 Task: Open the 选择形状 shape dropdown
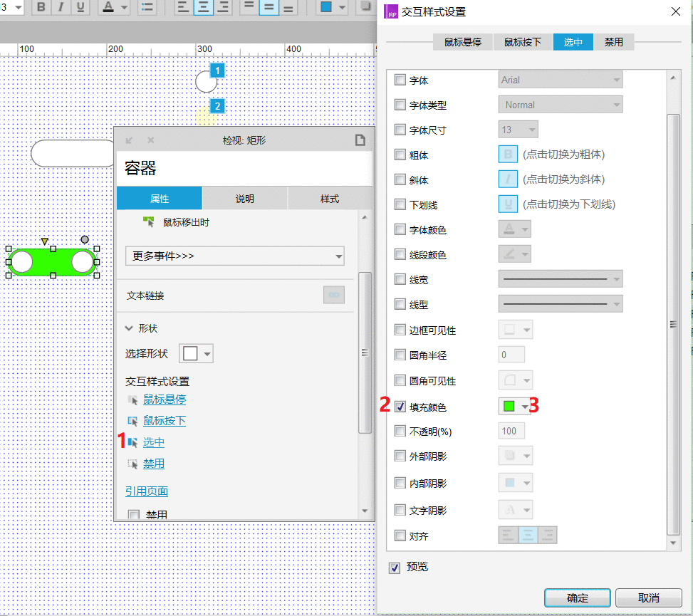[196, 353]
